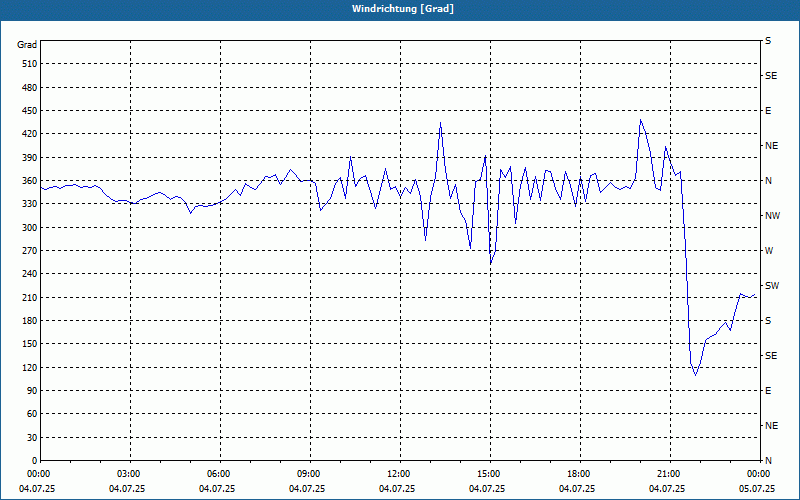Click the 21:00 time axis label
The image size is (800, 500).
coord(670,474)
